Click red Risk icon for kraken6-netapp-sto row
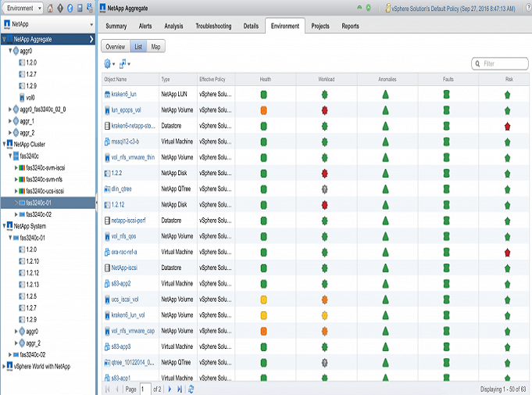This screenshot has width=532, height=395. pyautogui.click(x=507, y=125)
